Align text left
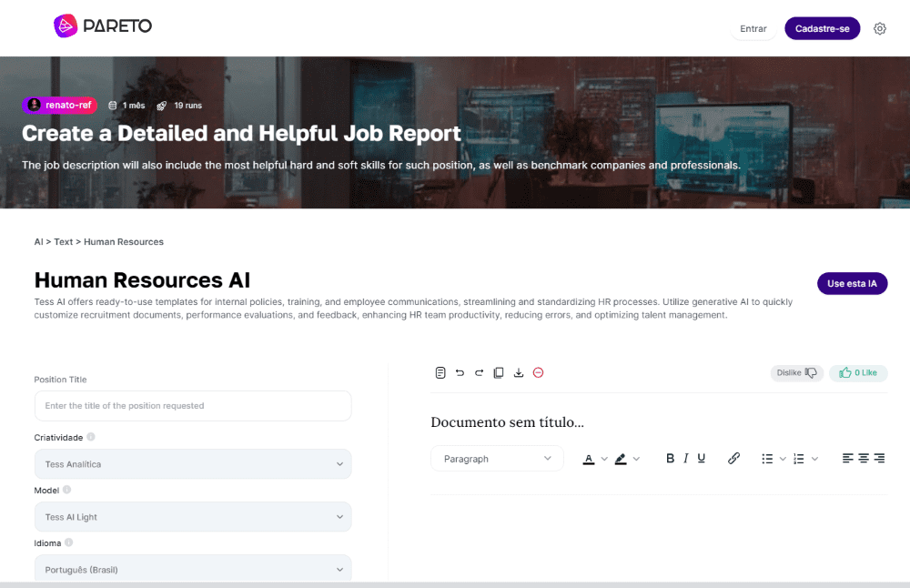 pyautogui.click(x=848, y=459)
